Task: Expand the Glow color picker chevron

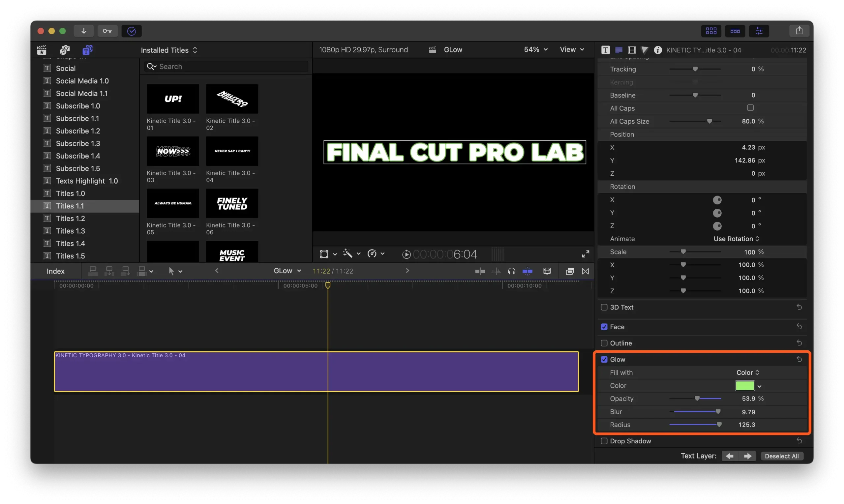Action: tap(759, 386)
